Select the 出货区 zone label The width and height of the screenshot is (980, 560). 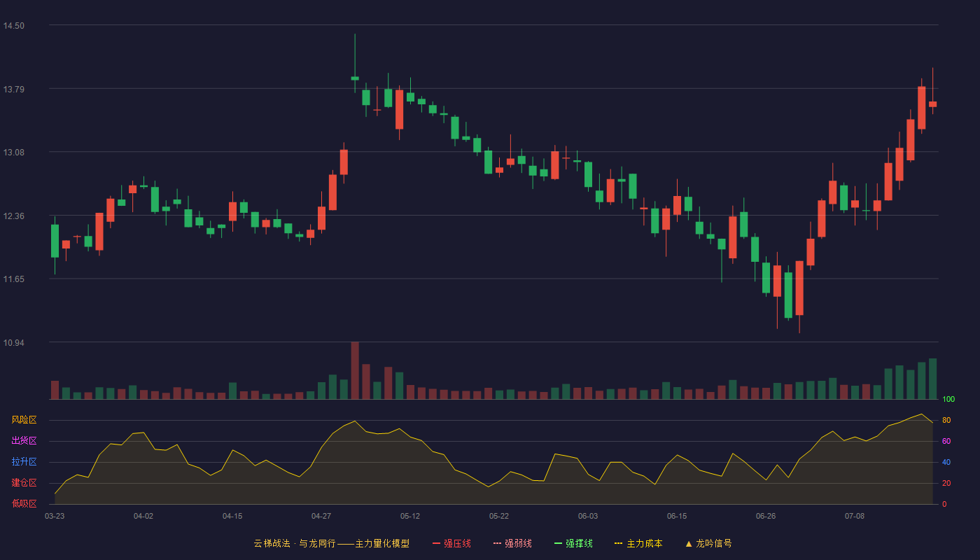tap(24, 441)
